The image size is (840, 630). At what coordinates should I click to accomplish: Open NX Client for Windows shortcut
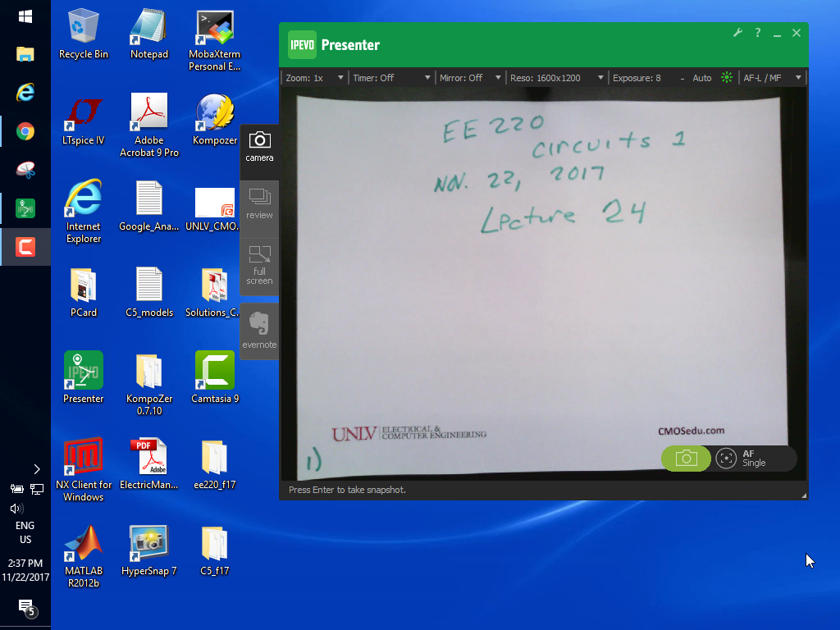(x=84, y=469)
